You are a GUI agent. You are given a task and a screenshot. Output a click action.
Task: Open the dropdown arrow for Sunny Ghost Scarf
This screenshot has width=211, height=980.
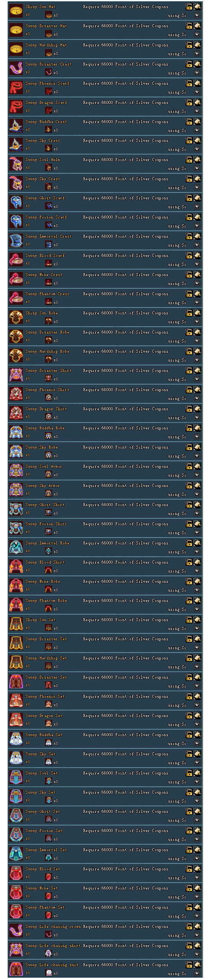tap(197, 207)
